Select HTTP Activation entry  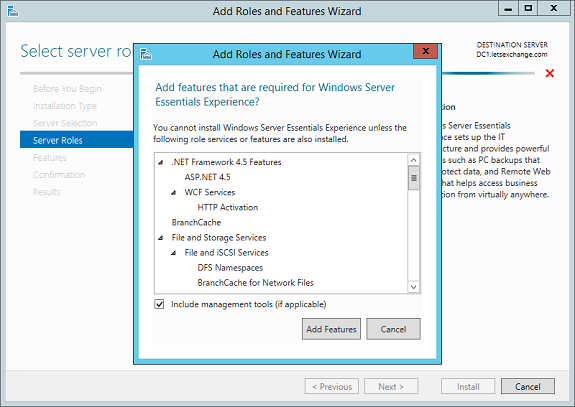pos(228,207)
